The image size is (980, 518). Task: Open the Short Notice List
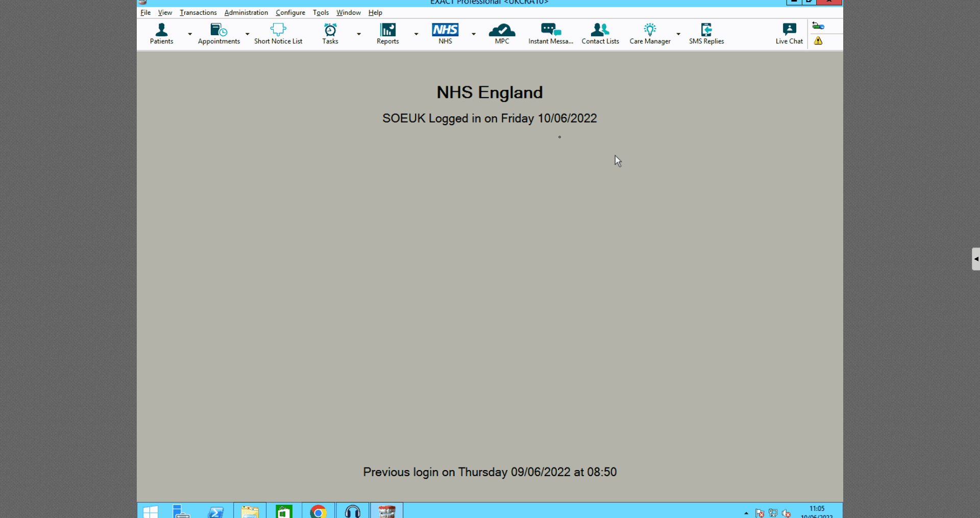(x=278, y=34)
